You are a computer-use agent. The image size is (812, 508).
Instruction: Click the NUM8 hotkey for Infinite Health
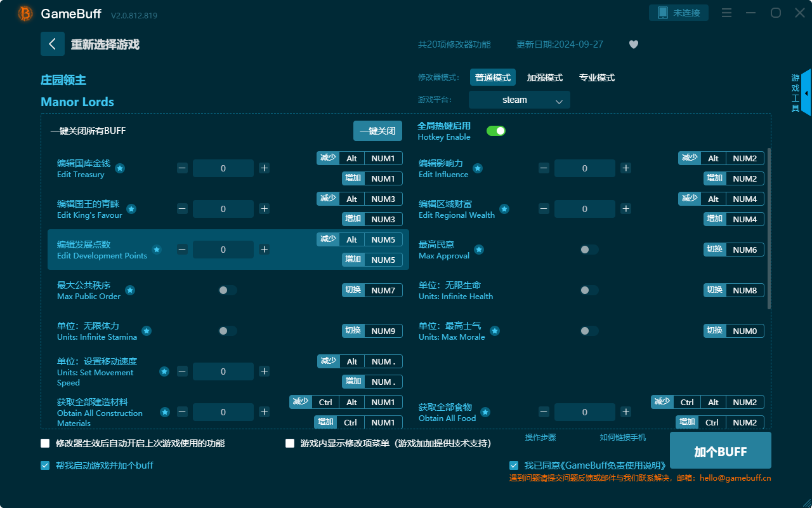click(745, 290)
